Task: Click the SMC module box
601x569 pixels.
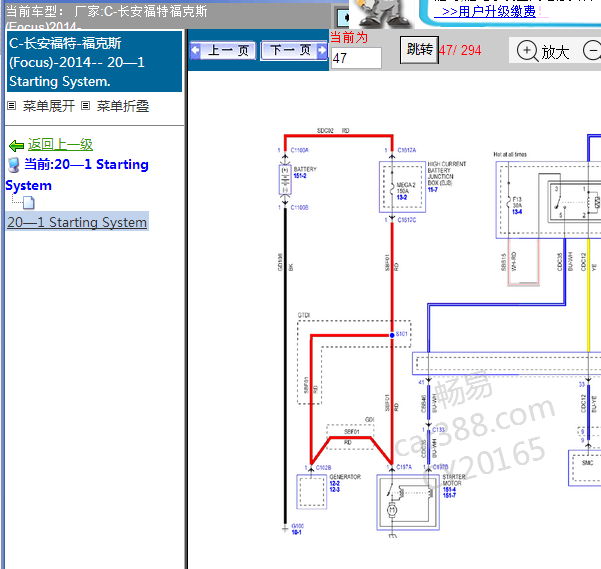Action: [x=585, y=468]
